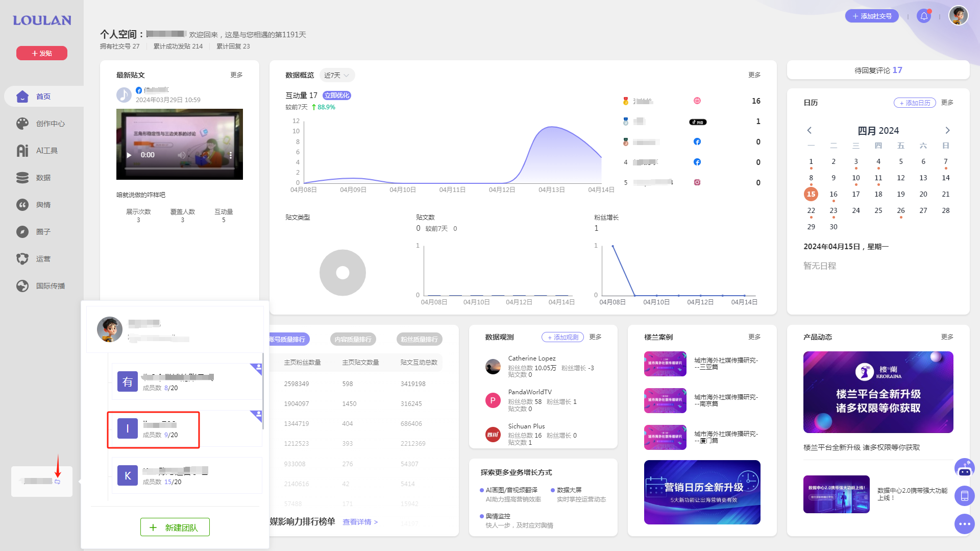Click the Sichuan Plus avatar icon
The image size is (980, 551).
click(x=493, y=435)
